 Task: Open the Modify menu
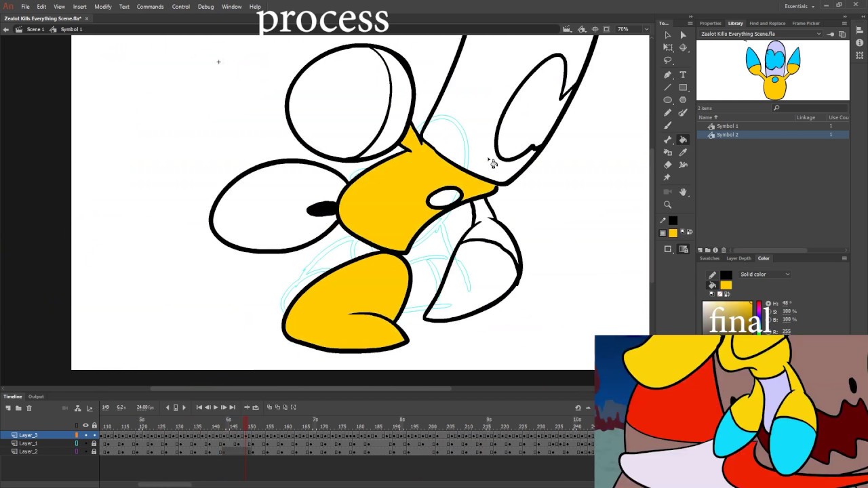tap(103, 7)
